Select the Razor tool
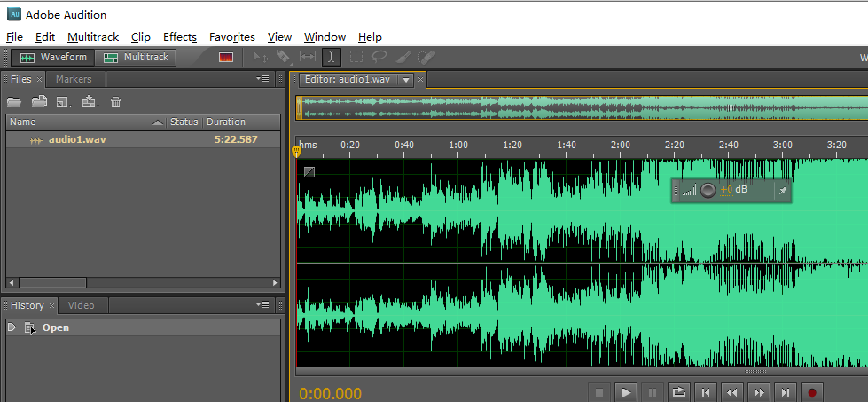This screenshot has height=402, width=868. (x=284, y=57)
